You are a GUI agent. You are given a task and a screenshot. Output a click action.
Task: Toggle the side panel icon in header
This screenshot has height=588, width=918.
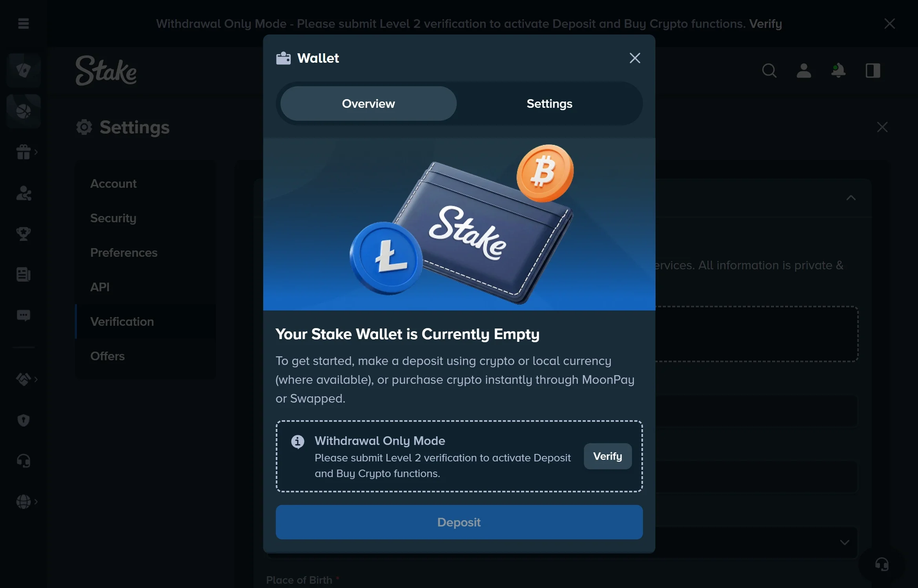[x=873, y=71]
